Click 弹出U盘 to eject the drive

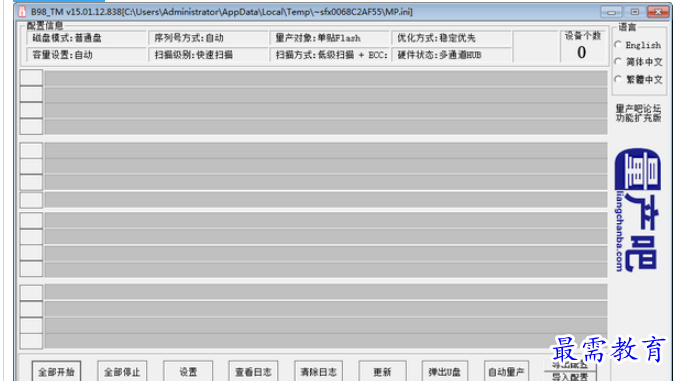[445, 372]
